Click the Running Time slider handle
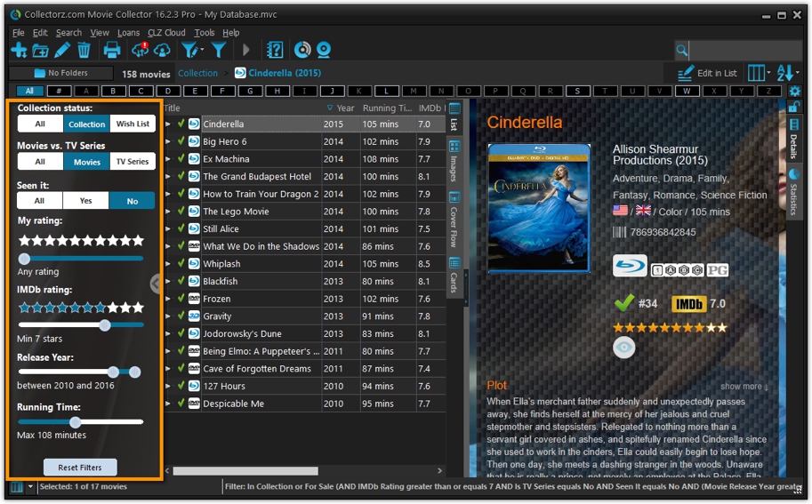812x504 pixels. point(76,421)
